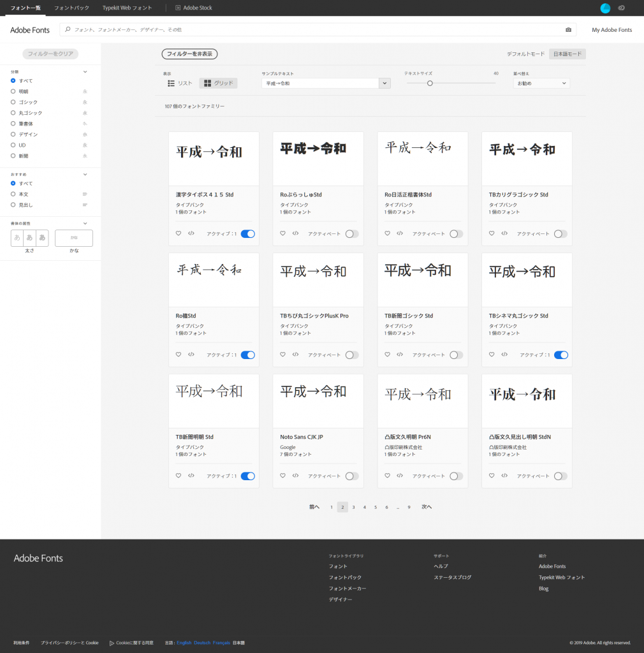Show embed code for Roぶらっしゅ Std

296,233
